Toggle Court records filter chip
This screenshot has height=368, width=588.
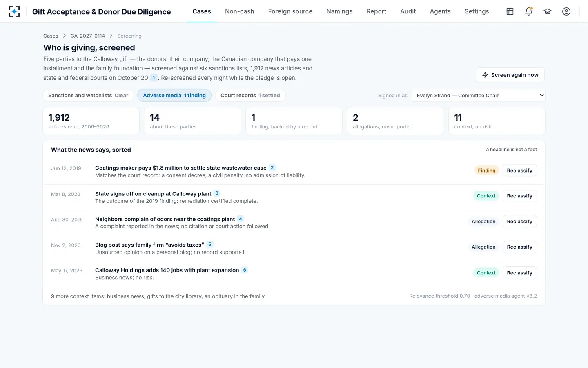point(250,95)
